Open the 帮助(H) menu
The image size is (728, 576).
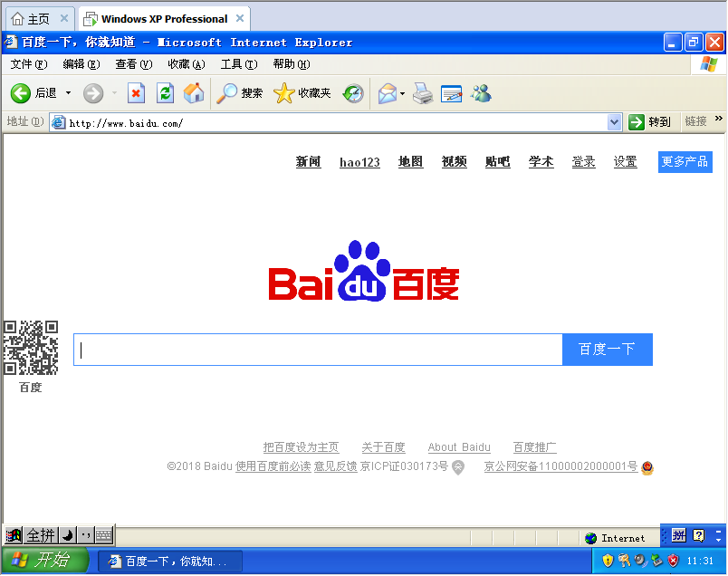coord(291,64)
